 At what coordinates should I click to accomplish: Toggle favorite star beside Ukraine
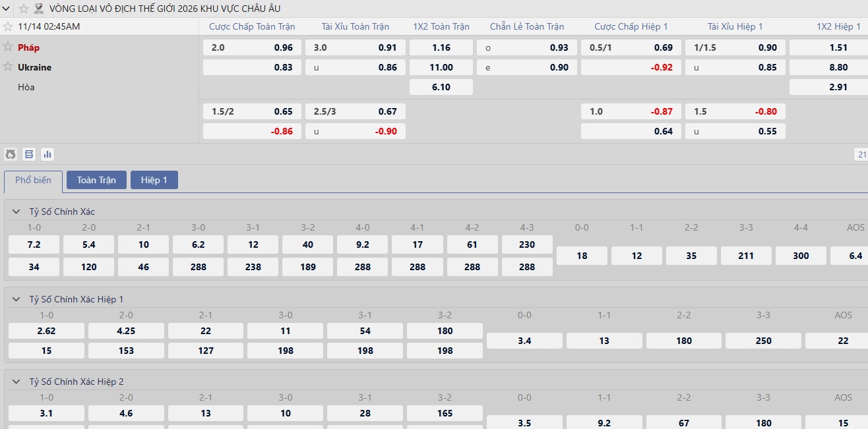[x=8, y=67]
